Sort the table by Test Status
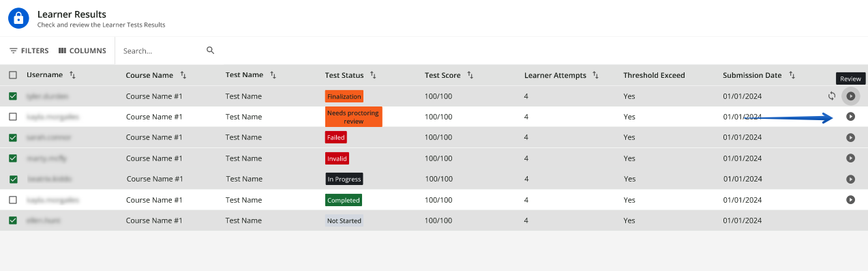This screenshot has height=271, width=868. (x=374, y=75)
